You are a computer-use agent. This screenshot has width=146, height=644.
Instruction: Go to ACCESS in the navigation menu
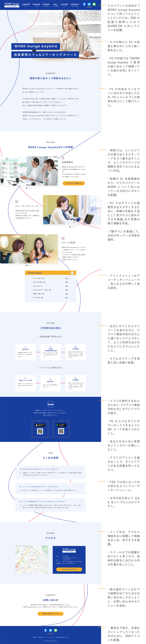[x=64, y=5]
